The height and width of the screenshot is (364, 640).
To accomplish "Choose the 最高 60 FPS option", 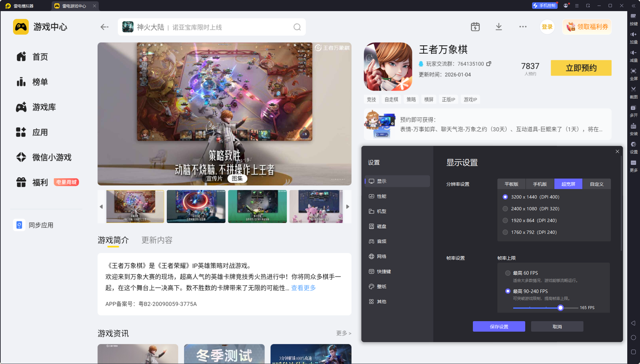I will pos(508,273).
